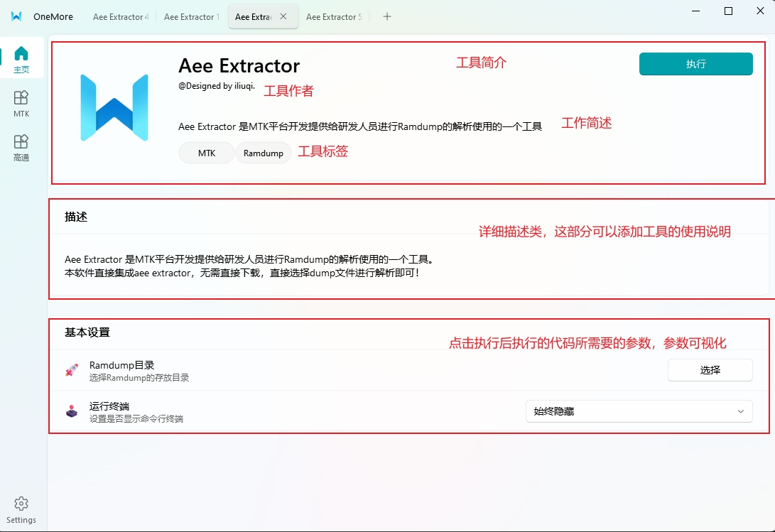Close the active Aee Extractor tab
Screen dimensions: 775x532
[x=283, y=16]
